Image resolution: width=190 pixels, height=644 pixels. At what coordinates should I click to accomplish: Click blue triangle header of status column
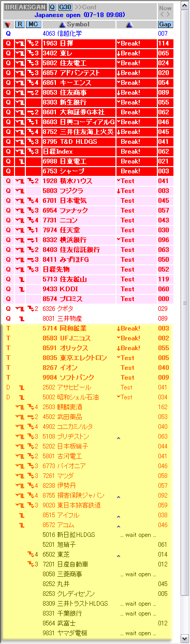(x=129, y=24)
